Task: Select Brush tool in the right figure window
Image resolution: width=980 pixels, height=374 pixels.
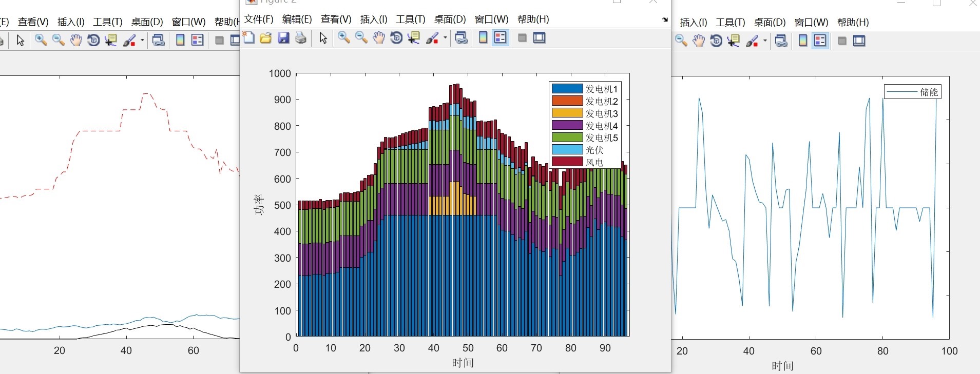Action: tap(753, 41)
